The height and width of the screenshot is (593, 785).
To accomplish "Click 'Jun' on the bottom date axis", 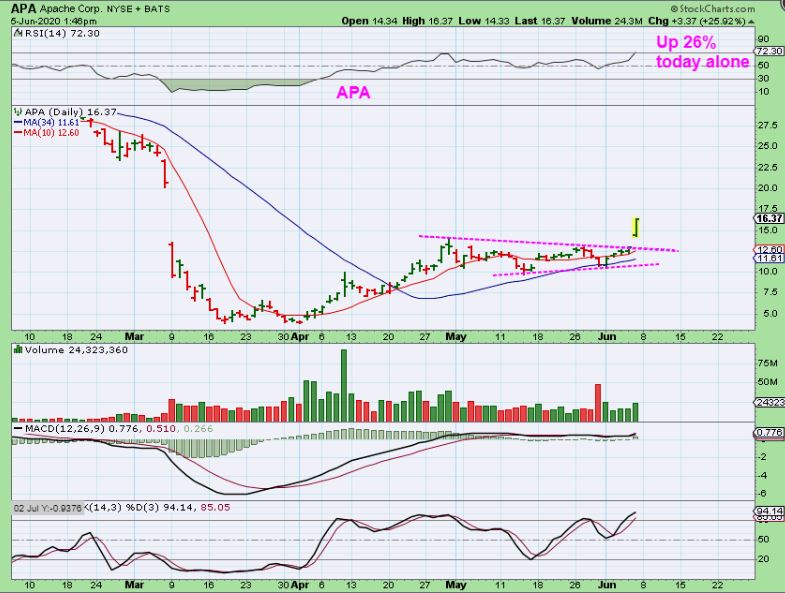I will [x=607, y=584].
